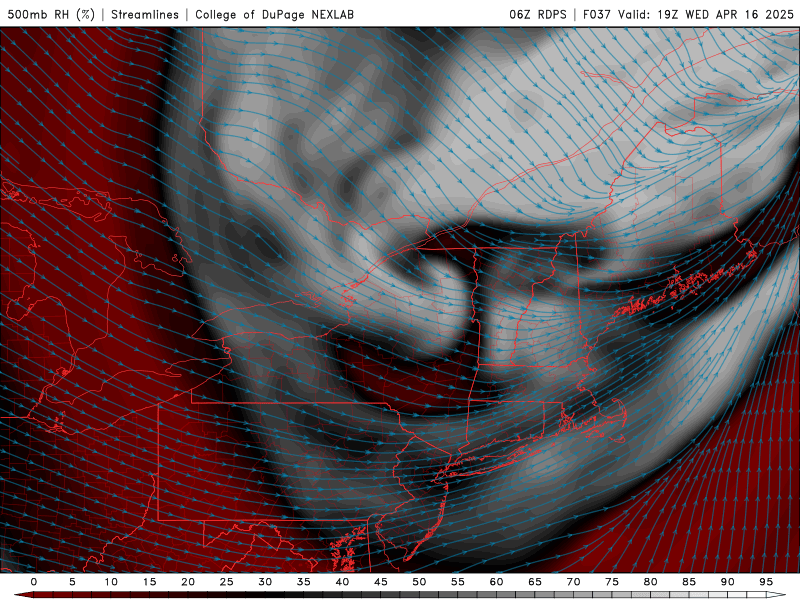Click the "Valid: 19Z WED APR 16 2025" text
Image resolution: width=800 pixels, height=600 pixels.
click(x=706, y=14)
